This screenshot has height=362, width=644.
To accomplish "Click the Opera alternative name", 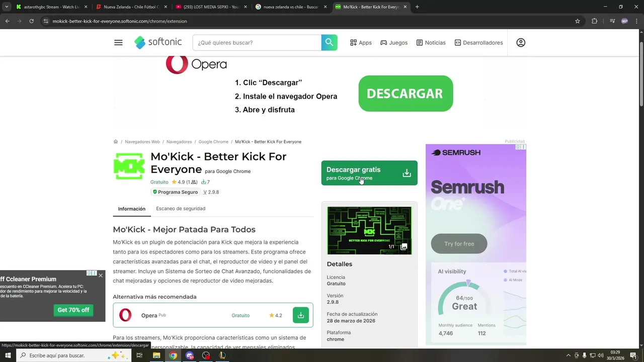I will 149,316.
